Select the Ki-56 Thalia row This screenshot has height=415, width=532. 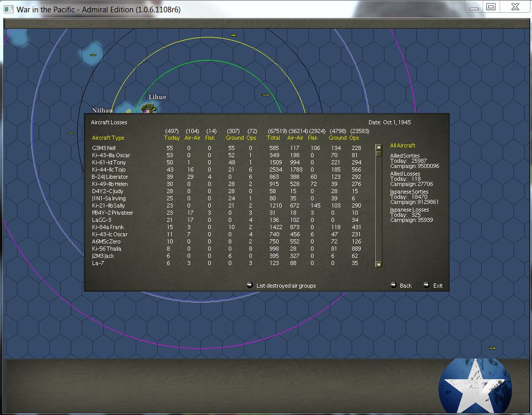[227, 249]
